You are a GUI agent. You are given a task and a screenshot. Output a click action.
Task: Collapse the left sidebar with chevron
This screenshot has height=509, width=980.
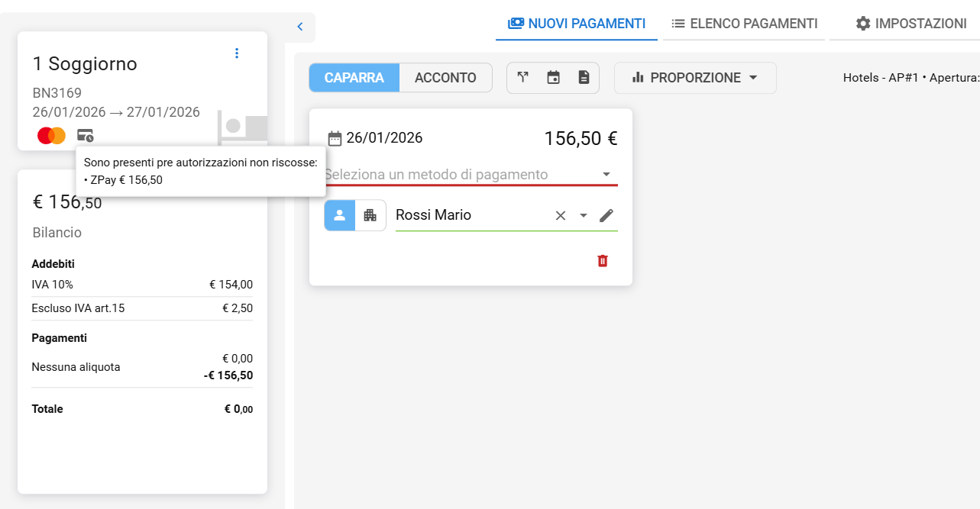click(300, 27)
